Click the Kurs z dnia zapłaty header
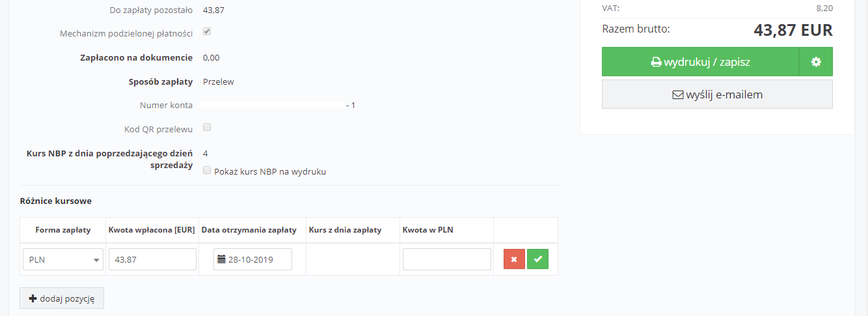 click(345, 230)
